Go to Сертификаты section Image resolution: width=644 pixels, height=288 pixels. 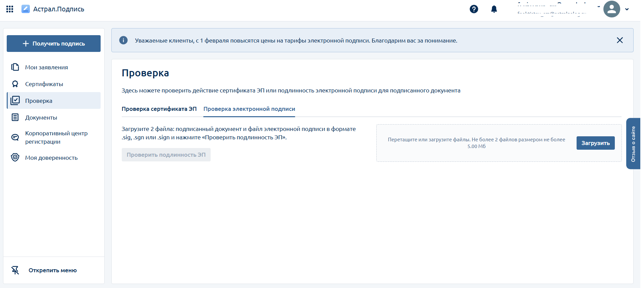coord(44,84)
